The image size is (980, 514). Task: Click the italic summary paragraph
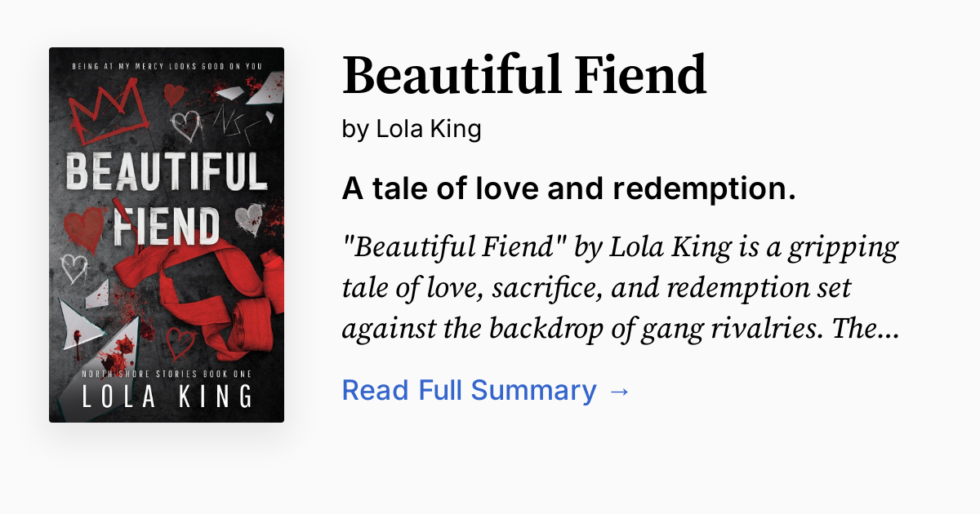619,287
